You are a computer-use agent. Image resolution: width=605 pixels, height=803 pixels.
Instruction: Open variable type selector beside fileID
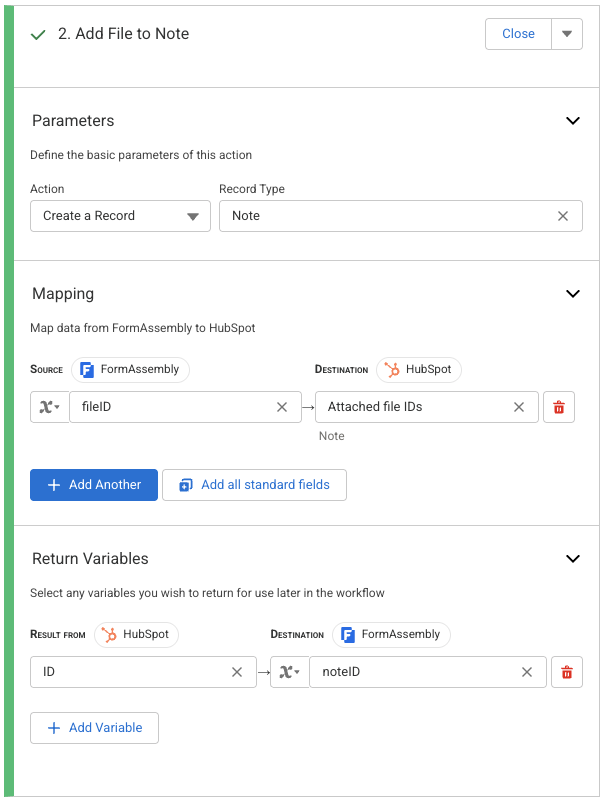tap(50, 407)
